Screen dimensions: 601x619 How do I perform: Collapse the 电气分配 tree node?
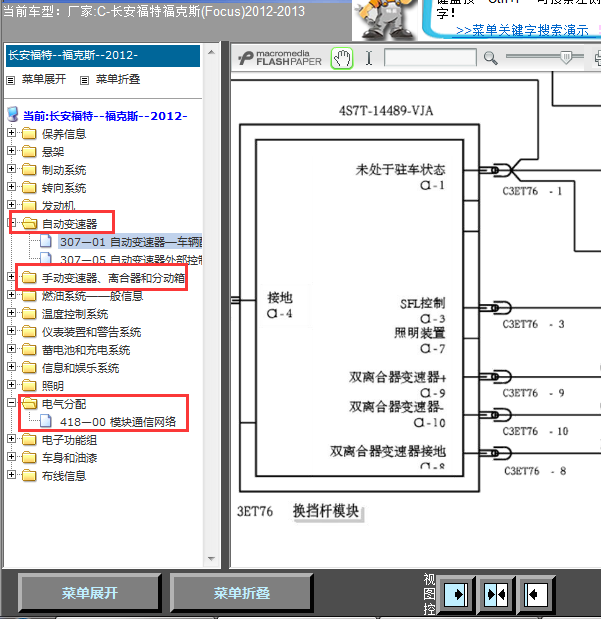(11, 403)
